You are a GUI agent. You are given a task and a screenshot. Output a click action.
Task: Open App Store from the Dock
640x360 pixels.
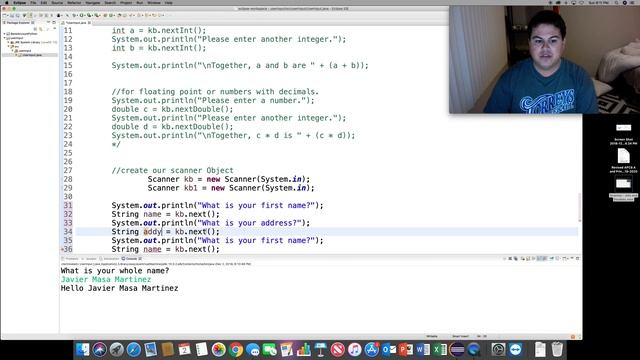[372, 350]
